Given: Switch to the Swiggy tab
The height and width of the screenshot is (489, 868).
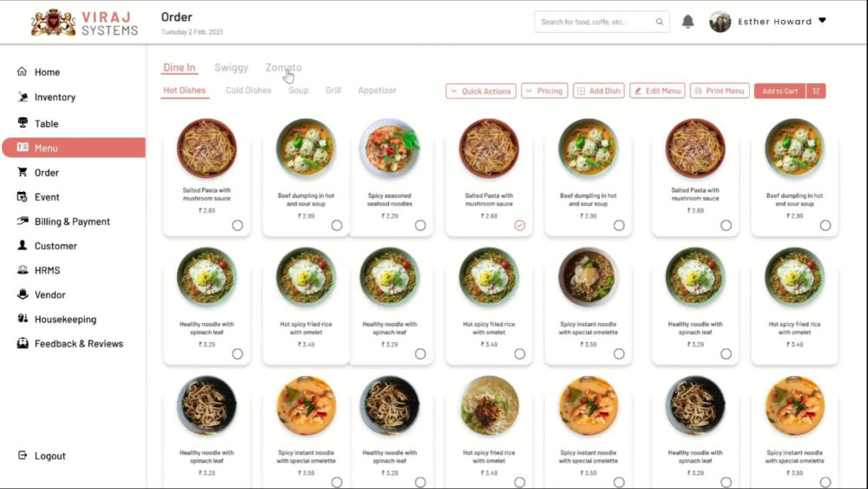Looking at the screenshot, I should (x=232, y=68).
